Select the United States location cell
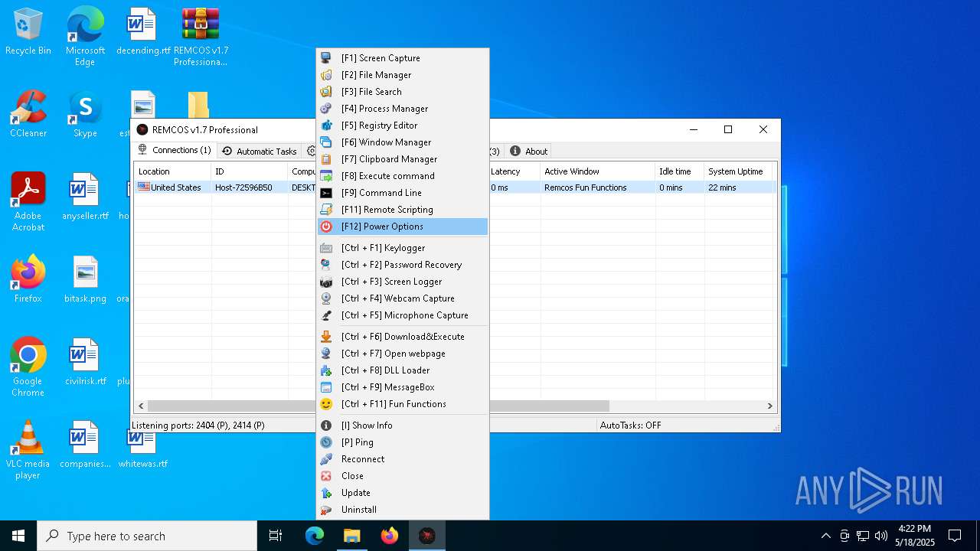This screenshot has height=551, width=980. point(172,187)
